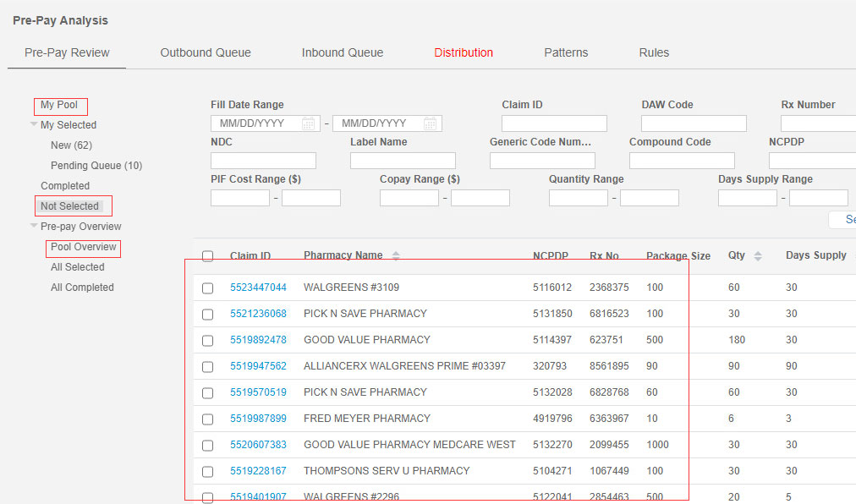Viewport: 856px width, 504px height.
Task: Select Completed in sidebar
Action: tap(65, 186)
